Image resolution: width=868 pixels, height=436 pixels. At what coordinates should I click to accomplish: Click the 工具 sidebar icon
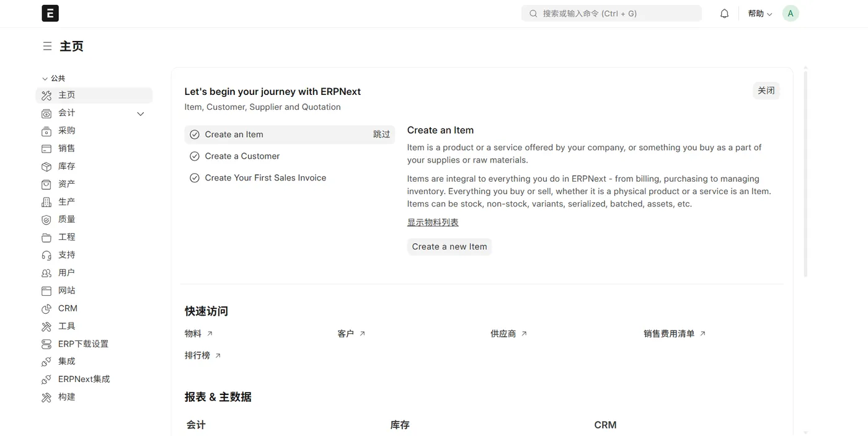[x=46, y=326]
